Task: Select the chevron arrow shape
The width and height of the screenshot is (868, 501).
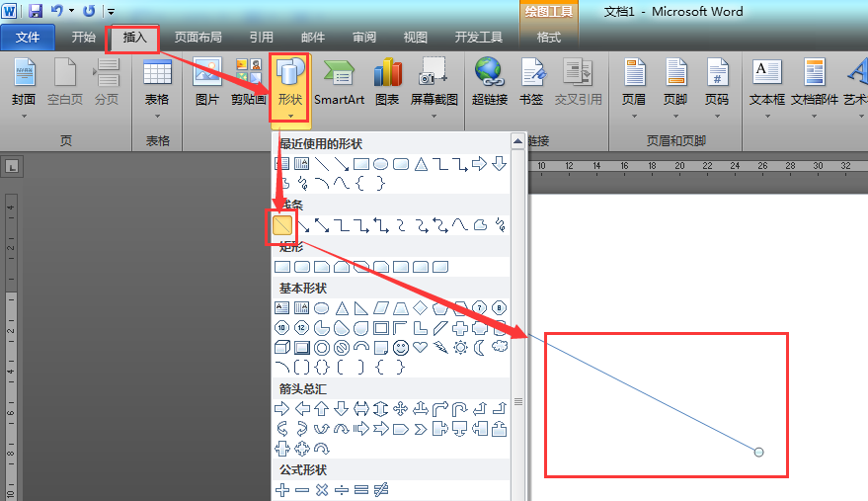Action: [x=420, y=429]
